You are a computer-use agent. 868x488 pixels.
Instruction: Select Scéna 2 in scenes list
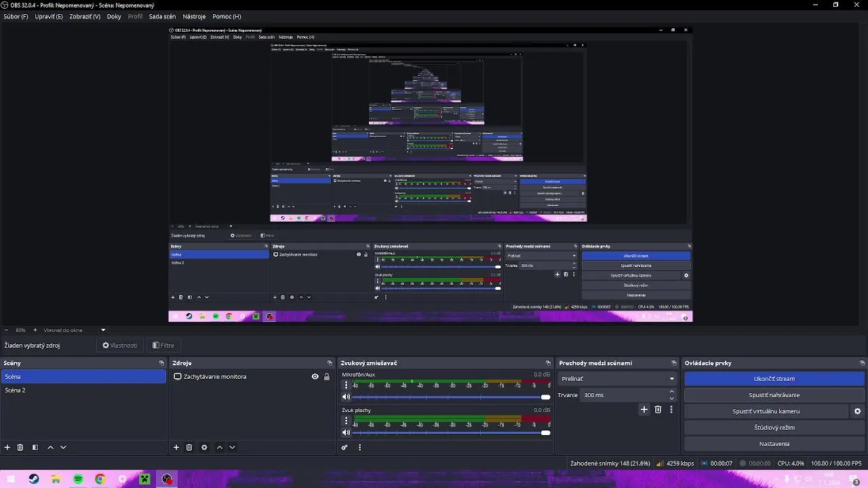click(83, 390)
